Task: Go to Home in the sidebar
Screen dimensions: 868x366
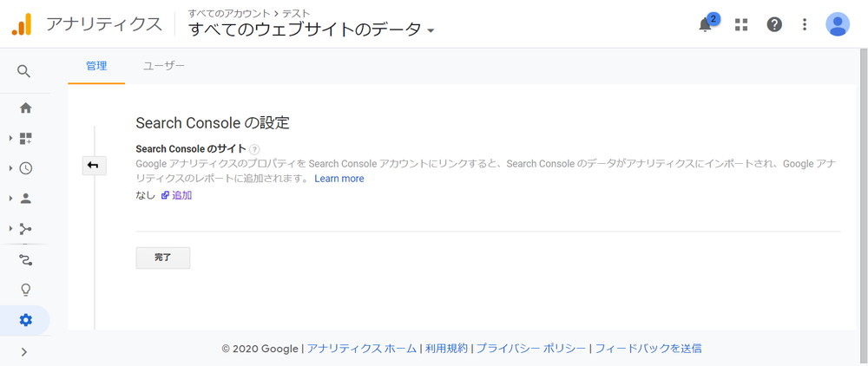Action: tap(25, 108)
